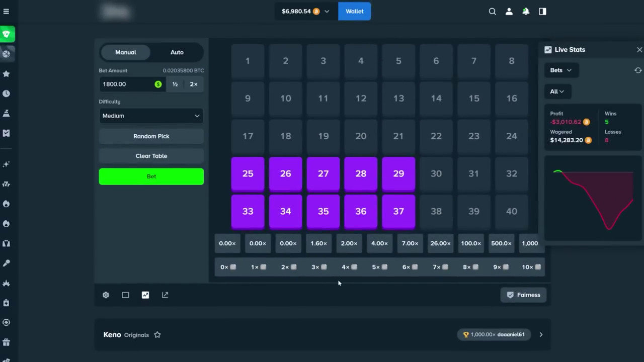
Task: Select Keno tile 40
Action: pyautogui.click(x=512, y=212)
